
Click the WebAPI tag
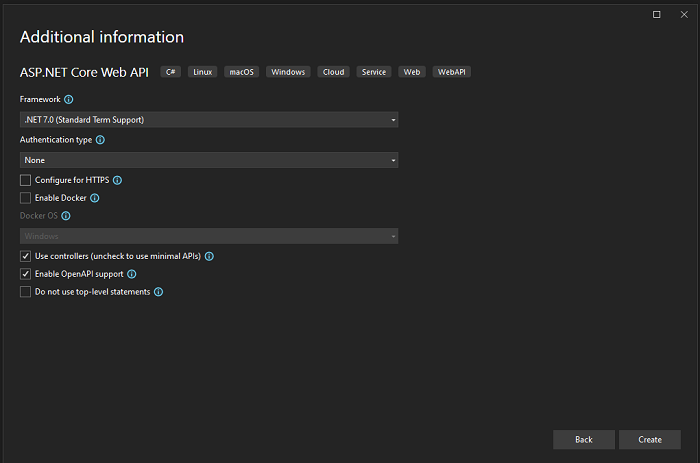click(x=451, y=72)
